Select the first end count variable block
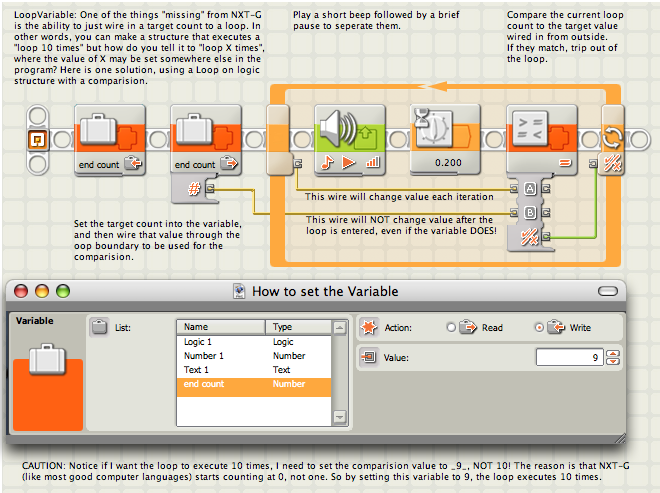Image resolution: width=660 pixels, height=493 pixels. coord(110,140)
